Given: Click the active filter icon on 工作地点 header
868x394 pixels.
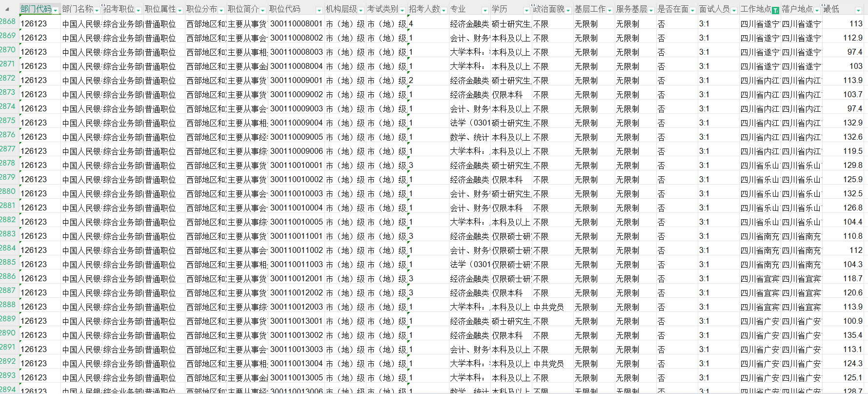Looking at the screenshot, I should coord(775,10).
